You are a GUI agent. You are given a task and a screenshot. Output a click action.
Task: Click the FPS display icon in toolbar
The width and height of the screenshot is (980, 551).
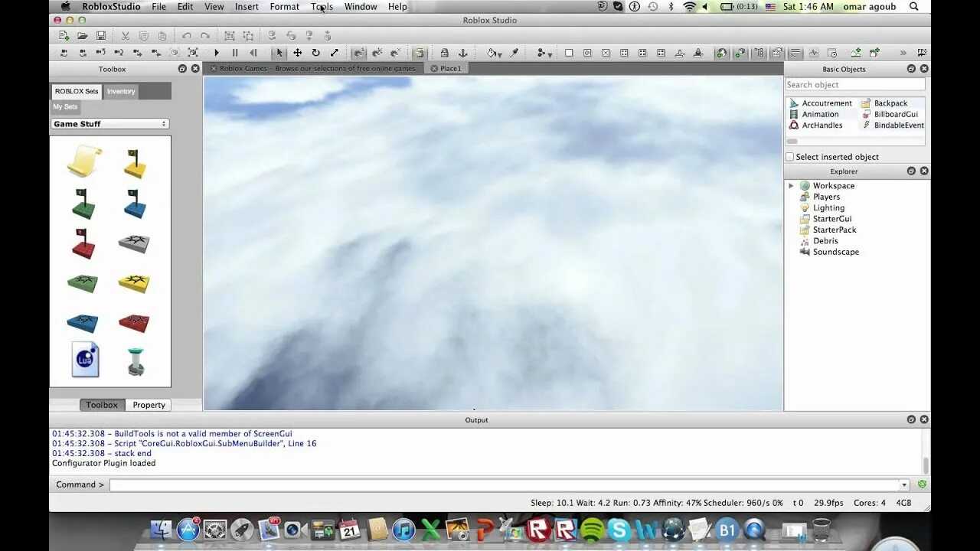[x=922, y=53]
